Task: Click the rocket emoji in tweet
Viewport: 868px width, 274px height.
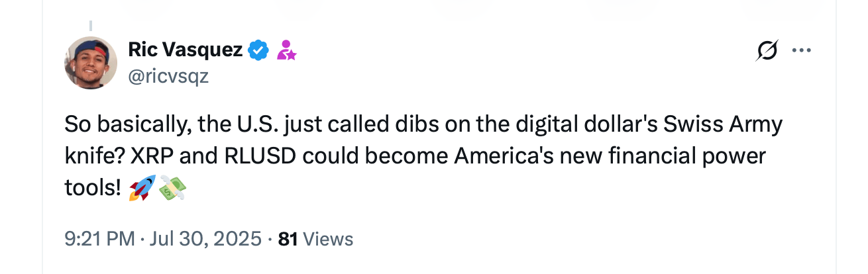Action: (x=142, y=189)
